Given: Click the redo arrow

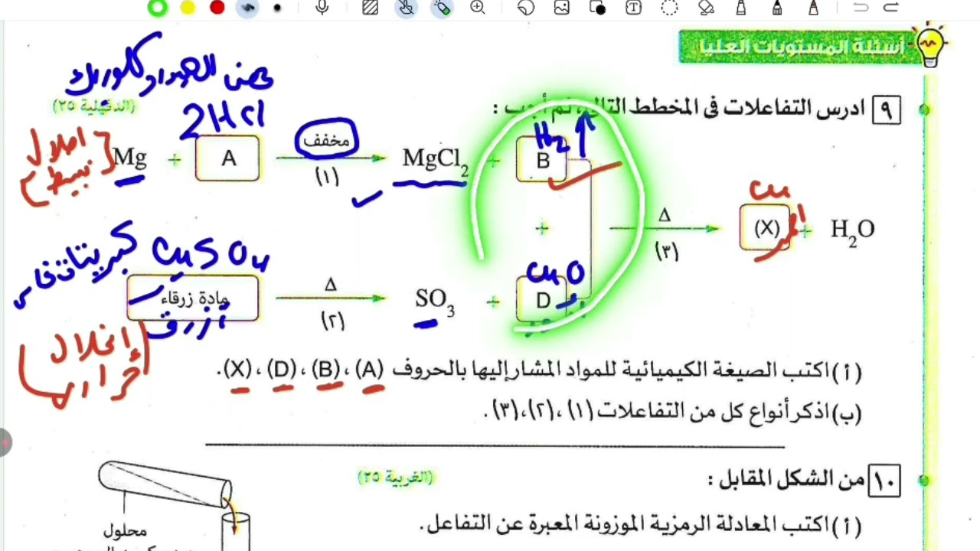Looking at the screenshot, I should (x=890, y=8).
